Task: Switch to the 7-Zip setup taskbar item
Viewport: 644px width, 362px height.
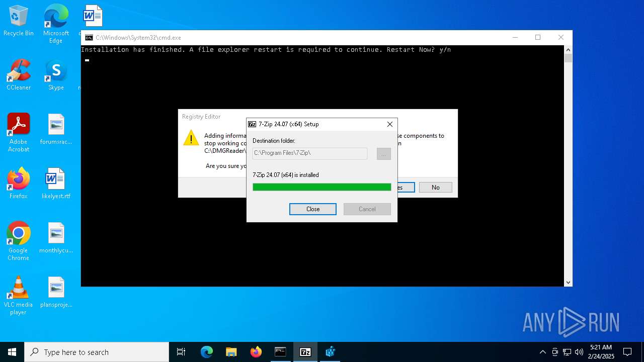Action: pos(305,352)
